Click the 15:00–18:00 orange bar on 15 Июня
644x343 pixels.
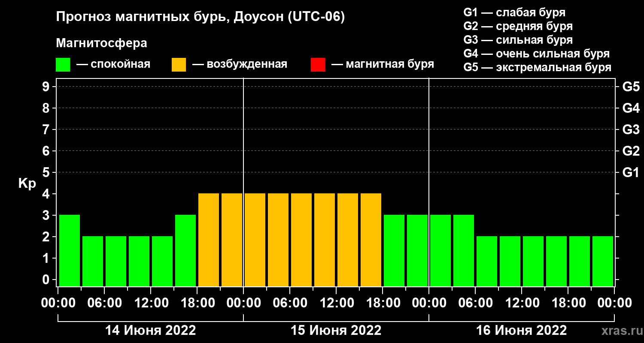pyautogui.click(x=371, y=240)
